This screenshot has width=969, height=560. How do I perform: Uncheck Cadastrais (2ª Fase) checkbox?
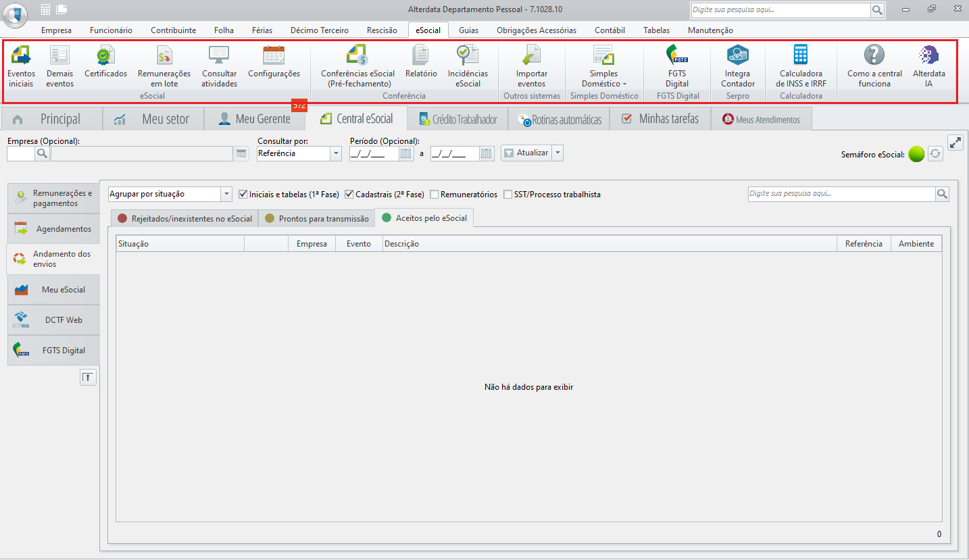349,194
